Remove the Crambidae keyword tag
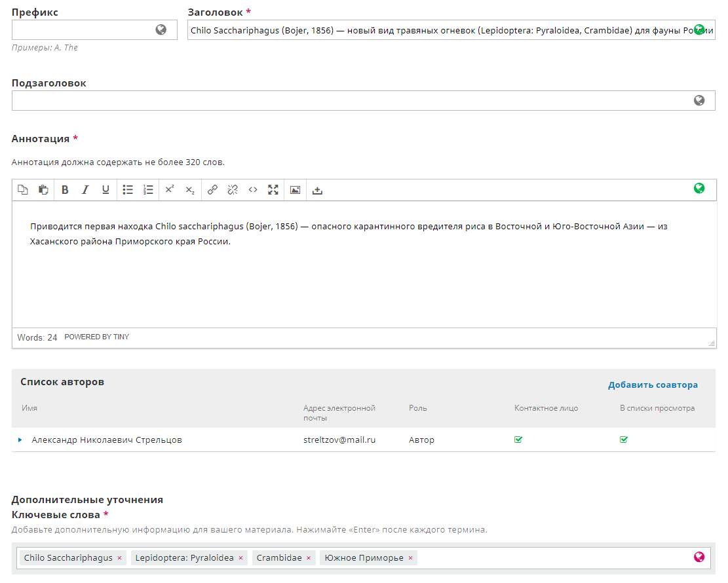Viewport: 728px width, 583px height. pyautogui.click(x=309, y=558)
